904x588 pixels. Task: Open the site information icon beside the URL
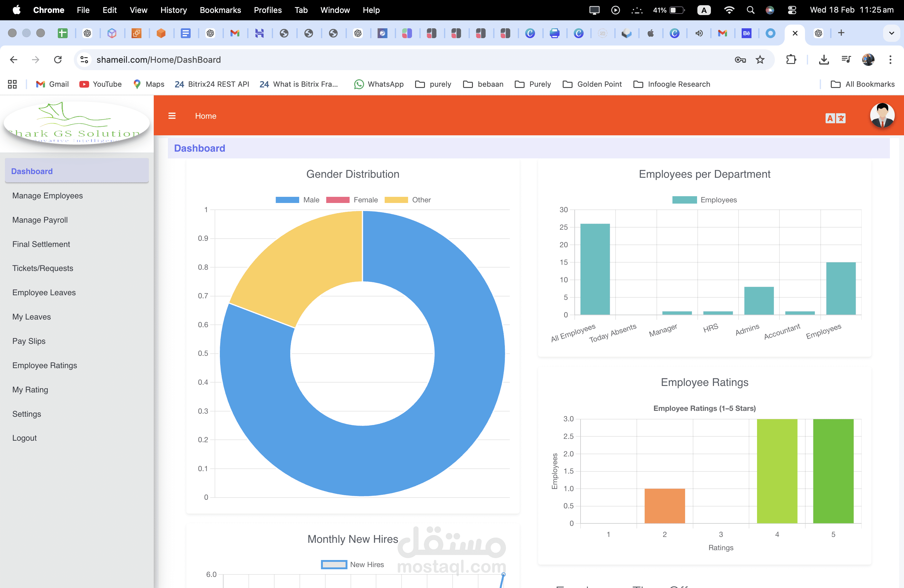pyautogui.click(x=84, y=60)
